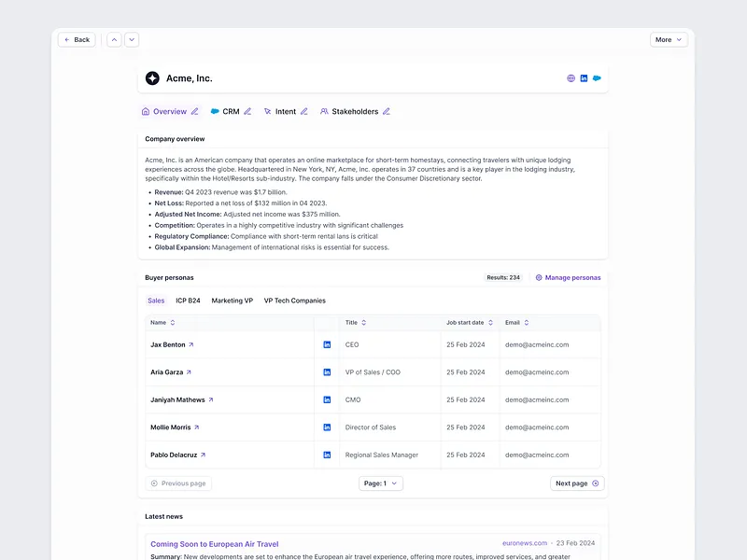Go to previous record with up chevron
The height and width of the screenshot is (560, 747).
click(114, 40)
